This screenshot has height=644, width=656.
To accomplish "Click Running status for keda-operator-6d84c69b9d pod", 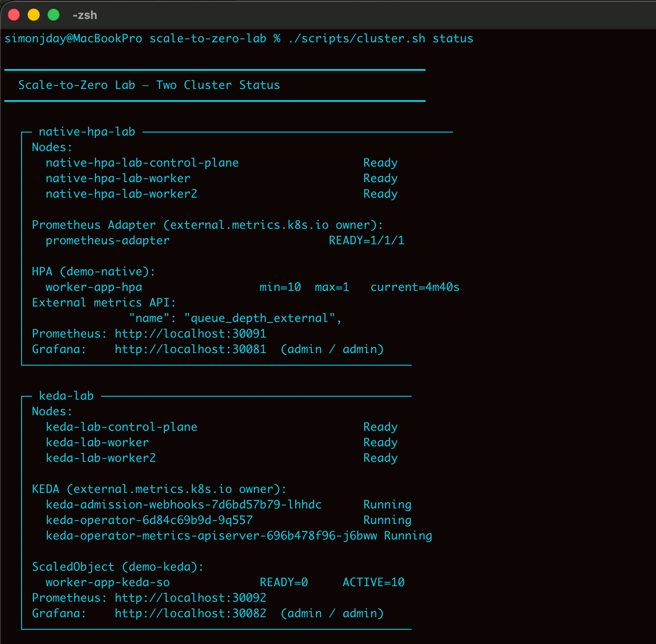I will 388,520.
